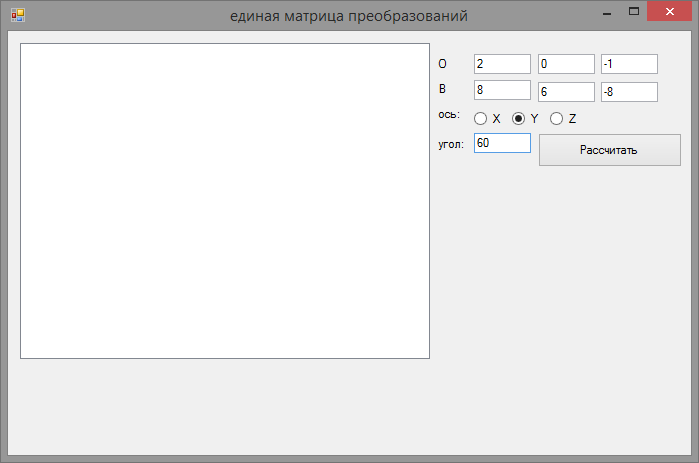Click the B row field containing -8

(x=629, y=92)
